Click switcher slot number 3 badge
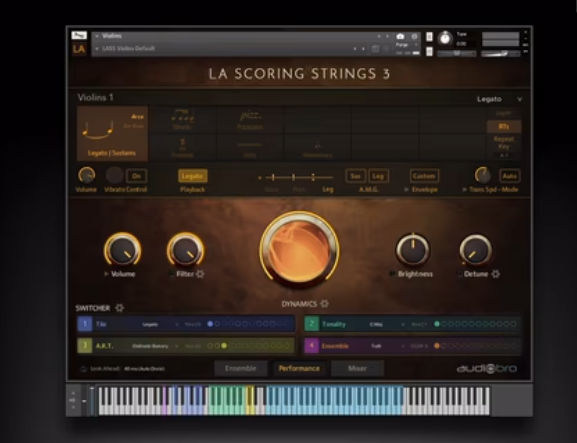577x443 pixels. click(85, 346)
